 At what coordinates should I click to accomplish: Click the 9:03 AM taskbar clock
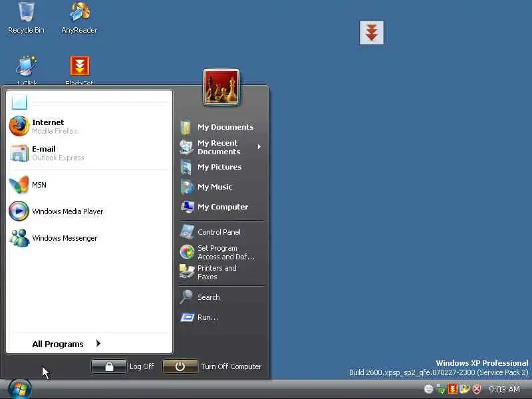[504, 389]
